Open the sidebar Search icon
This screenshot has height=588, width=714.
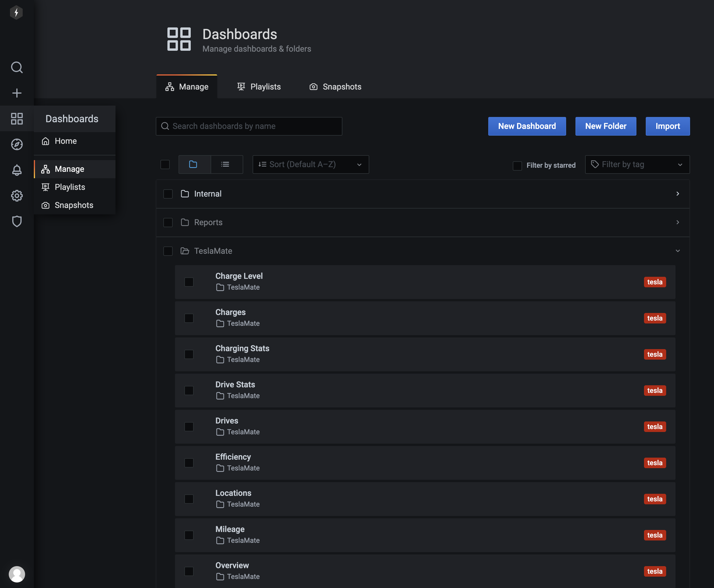click(x=17, y=67)
